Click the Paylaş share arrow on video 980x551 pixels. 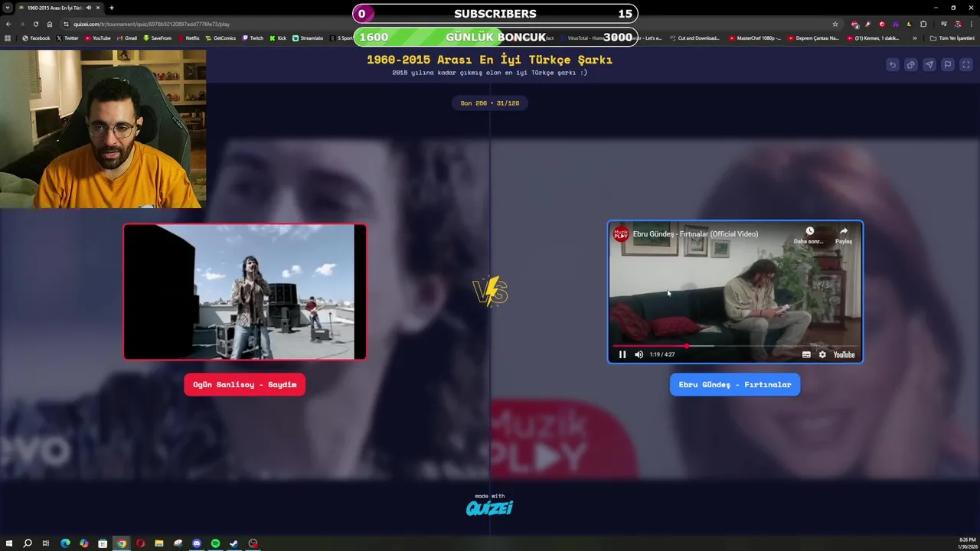(843, 231)
